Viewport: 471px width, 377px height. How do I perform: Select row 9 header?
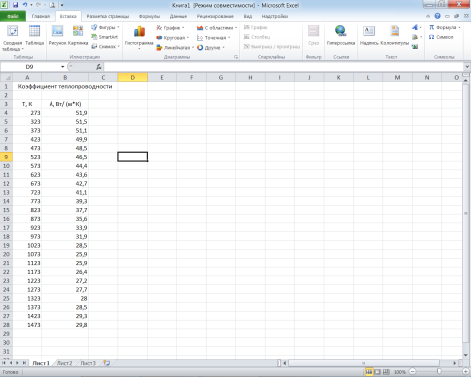coord(6,157)
